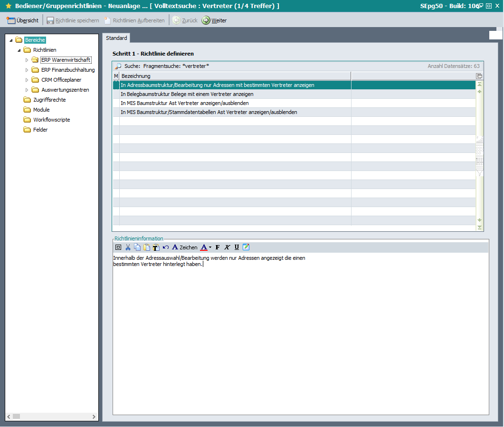Toggle underline formatting with the U icon
This screenshot has height=427, width=504.
click(x=237, y=247)
